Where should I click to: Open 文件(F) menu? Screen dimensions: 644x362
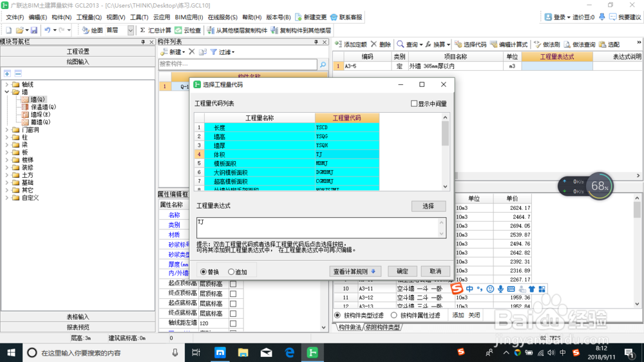click(14, 17)
